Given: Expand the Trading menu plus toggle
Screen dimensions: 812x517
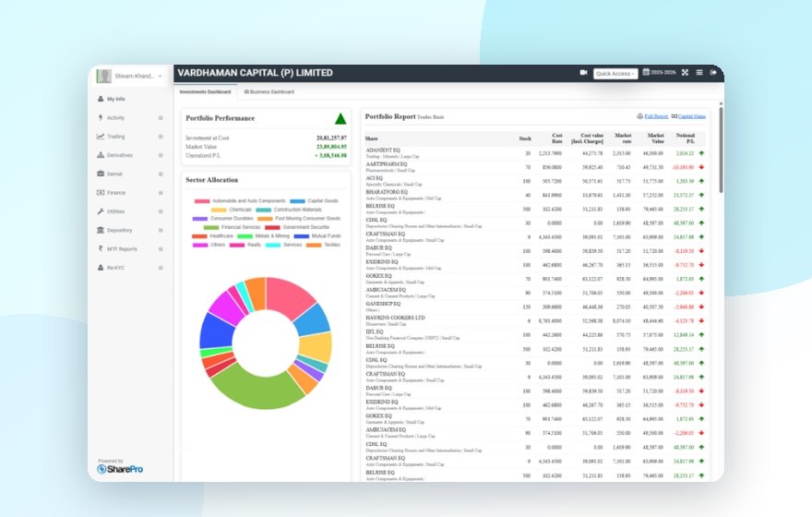Looking at the screenshot, I should 161,137.
